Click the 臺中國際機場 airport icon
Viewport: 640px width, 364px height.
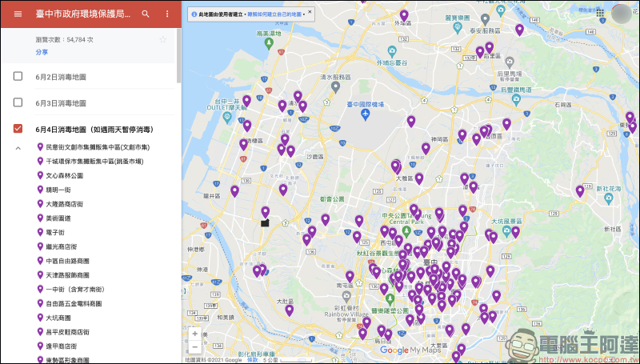pos(366,114)
